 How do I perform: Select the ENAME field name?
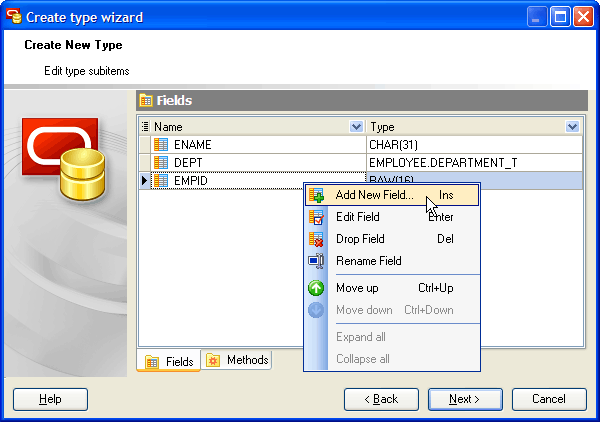pyautogui.click(x=192, y=145)
